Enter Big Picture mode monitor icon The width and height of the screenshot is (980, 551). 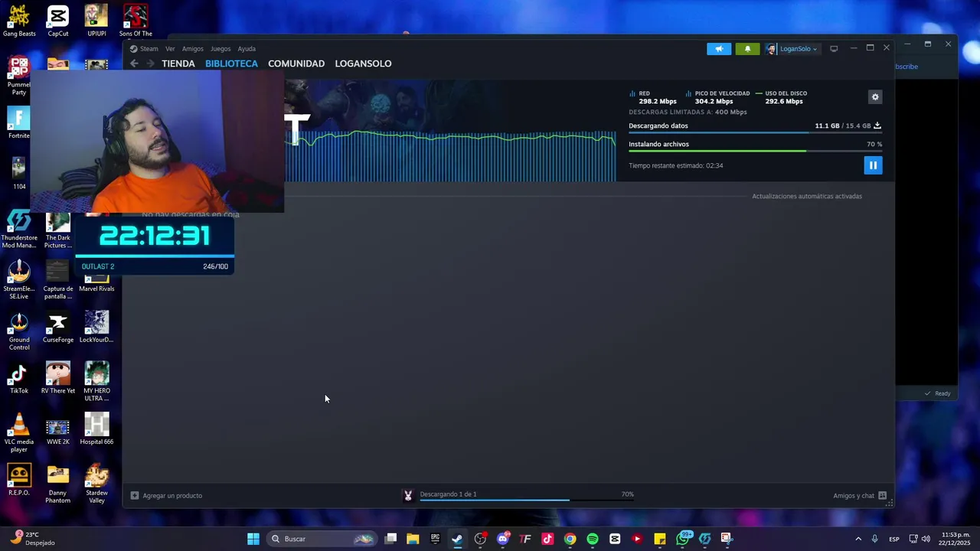coord(834,49)
